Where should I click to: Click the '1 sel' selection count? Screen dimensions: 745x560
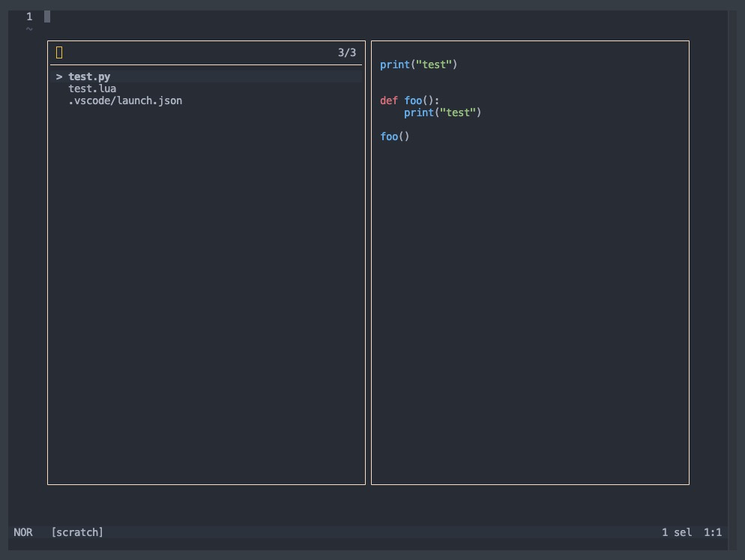(677, 532)
